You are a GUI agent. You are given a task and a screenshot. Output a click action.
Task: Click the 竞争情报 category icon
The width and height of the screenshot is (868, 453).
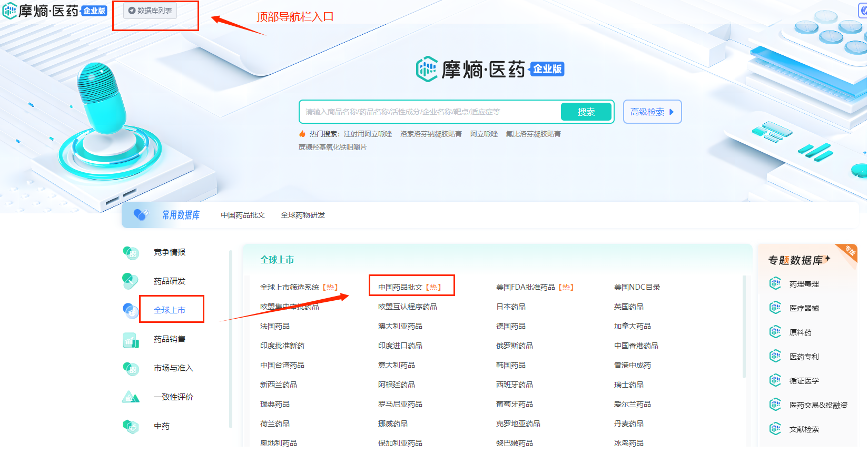pyautogui.click(x=131, y=253)
